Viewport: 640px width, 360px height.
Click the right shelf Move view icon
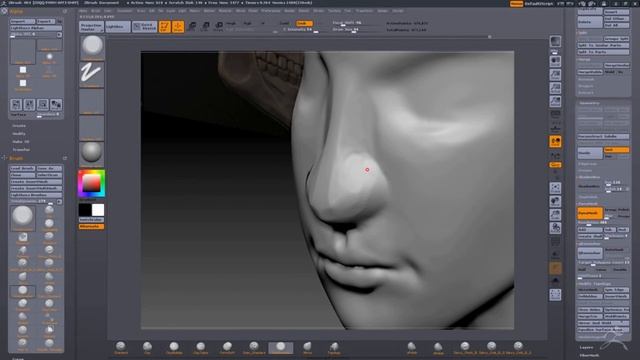[x=555, y=201]
